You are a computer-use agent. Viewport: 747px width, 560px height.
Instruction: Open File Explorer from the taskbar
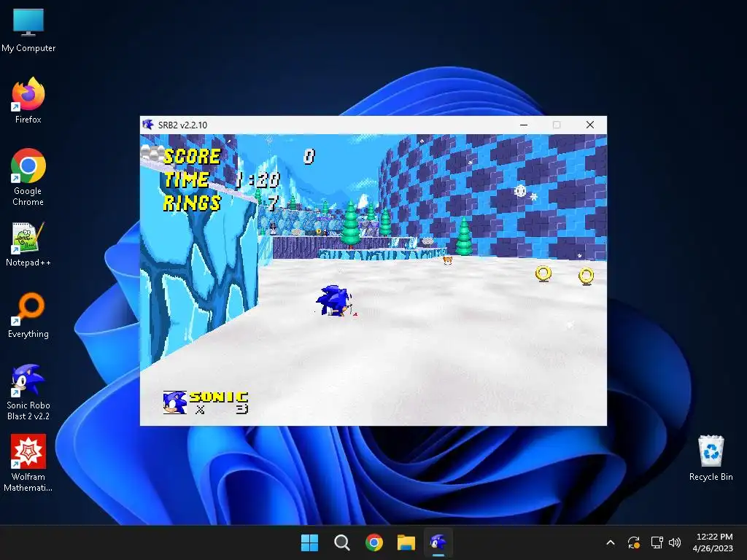pyautogui.click(x=406, y=542)
